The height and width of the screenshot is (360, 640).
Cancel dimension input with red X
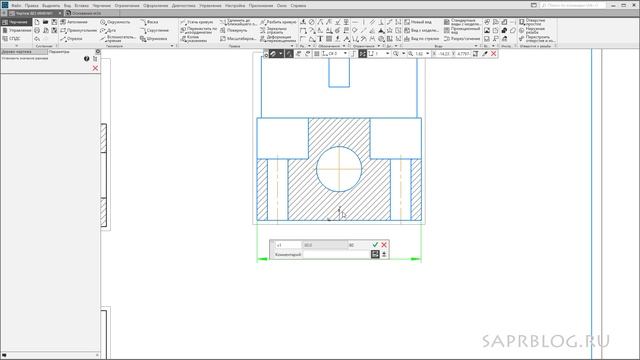(384, 244)
